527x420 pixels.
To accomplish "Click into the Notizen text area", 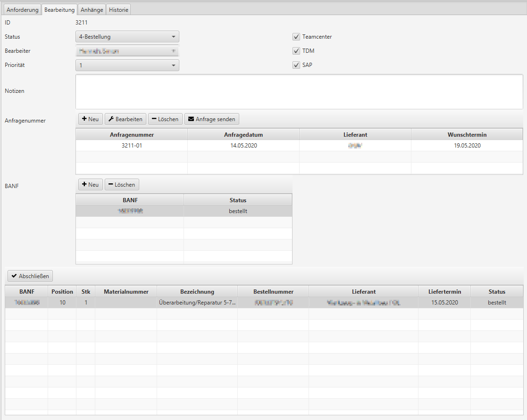I will click(x=299, y=91).
